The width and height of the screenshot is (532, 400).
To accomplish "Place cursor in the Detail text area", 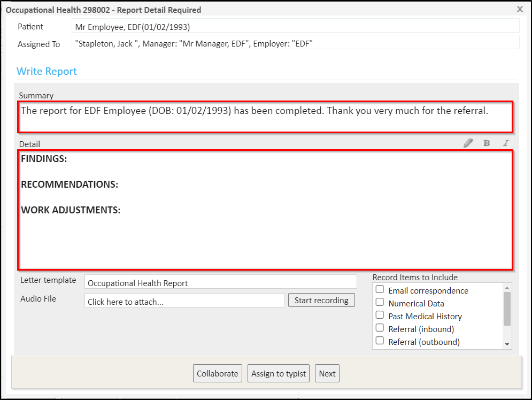I will 265,235.
